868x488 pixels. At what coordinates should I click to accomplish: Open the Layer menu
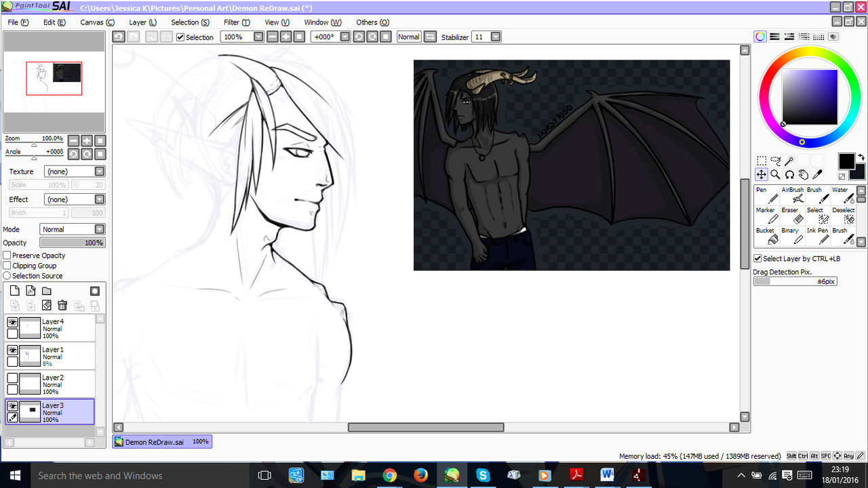[x=142, y=22]
